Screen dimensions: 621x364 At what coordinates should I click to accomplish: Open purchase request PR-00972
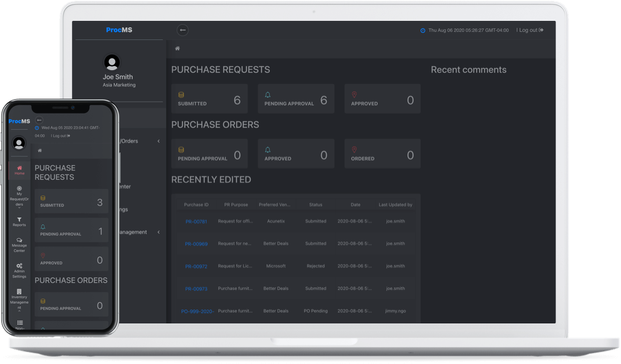196,266
